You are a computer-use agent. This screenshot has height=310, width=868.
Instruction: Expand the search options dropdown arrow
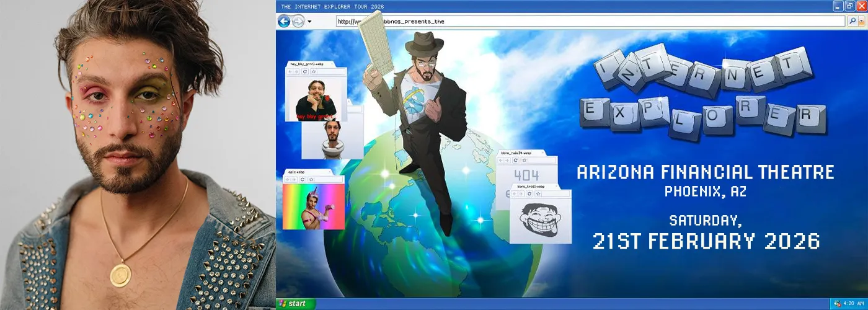point(861,21)
